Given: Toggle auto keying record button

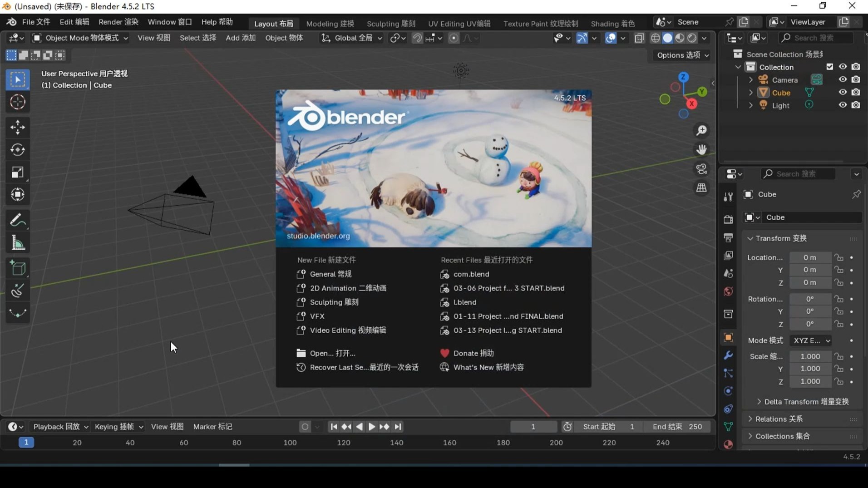Looking at the screenshot, I should pos(305,427).
